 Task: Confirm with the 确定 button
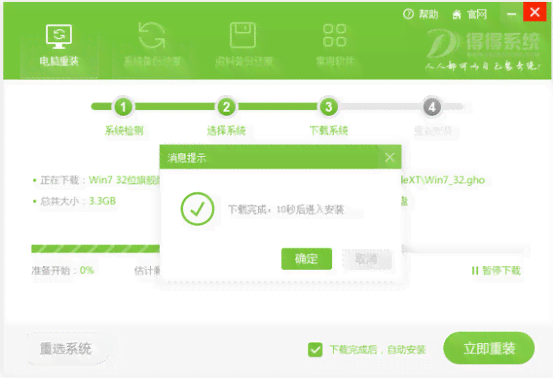pos(306,259)
